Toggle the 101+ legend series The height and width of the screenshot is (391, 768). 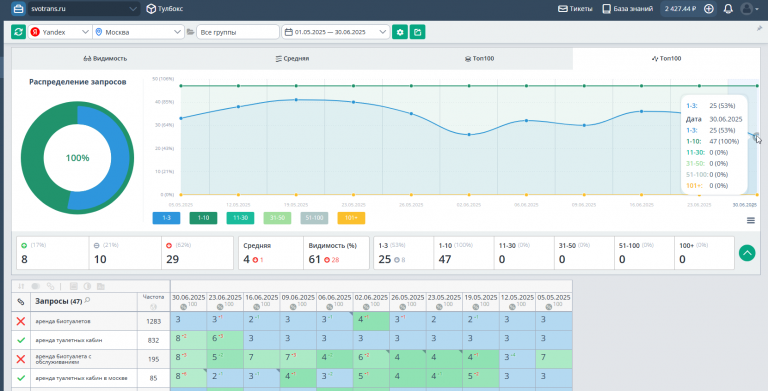[x=351, y=218]
